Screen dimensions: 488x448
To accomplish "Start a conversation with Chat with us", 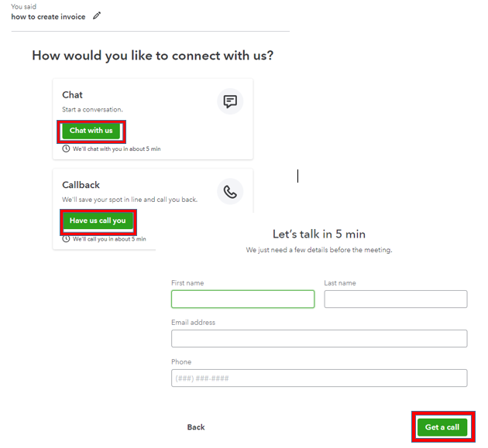I will (91, 131).
